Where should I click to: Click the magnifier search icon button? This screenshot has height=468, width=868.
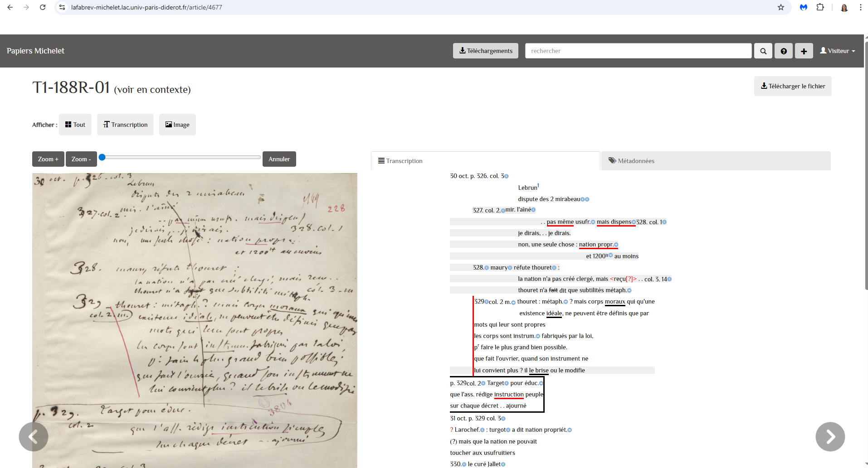pos(763,51)
